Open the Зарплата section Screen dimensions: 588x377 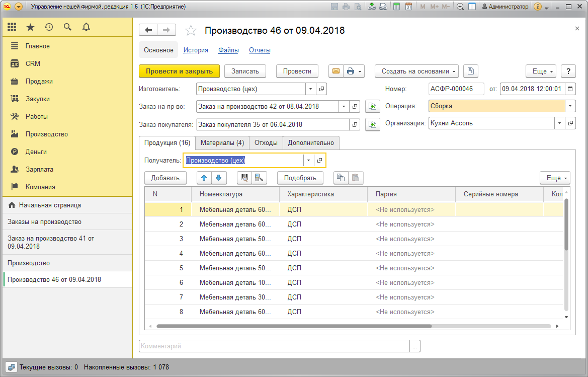coord(39,169)
